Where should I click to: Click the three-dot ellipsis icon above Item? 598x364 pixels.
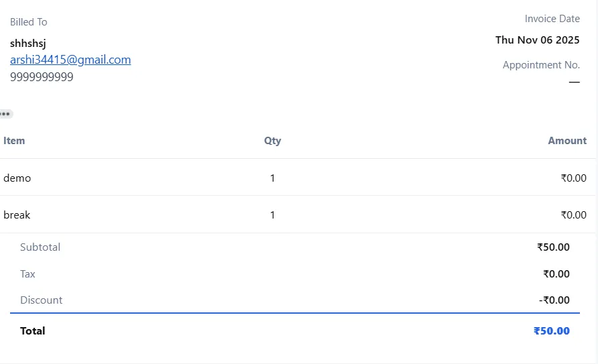pyautogui.click(x=5, y=114)
